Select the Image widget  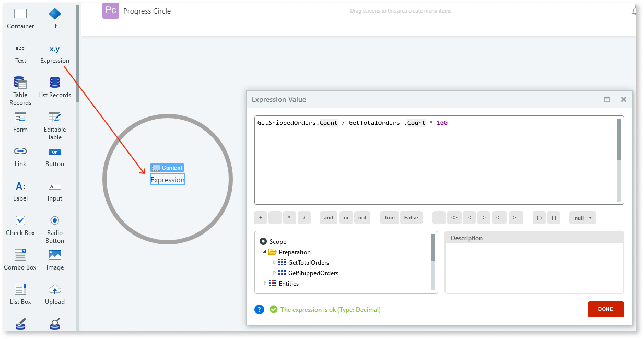pyautogui.click(x=54, y=259)
